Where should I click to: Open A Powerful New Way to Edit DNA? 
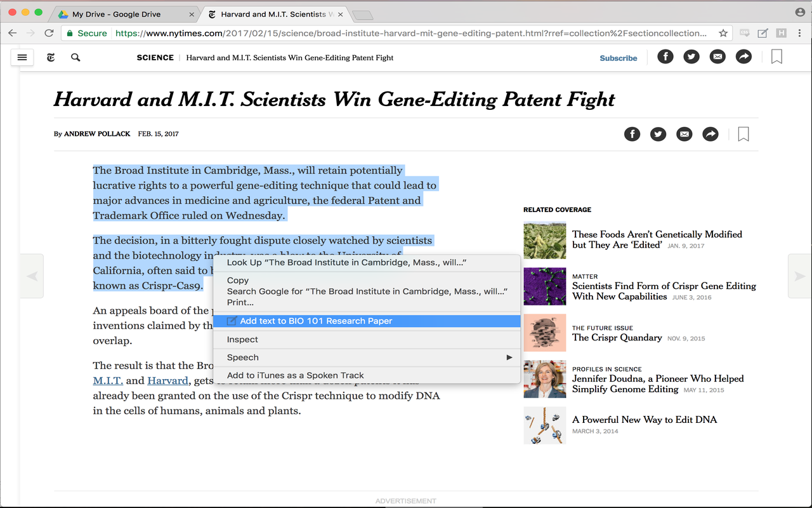pyautogui.click(x=645, y=420)
